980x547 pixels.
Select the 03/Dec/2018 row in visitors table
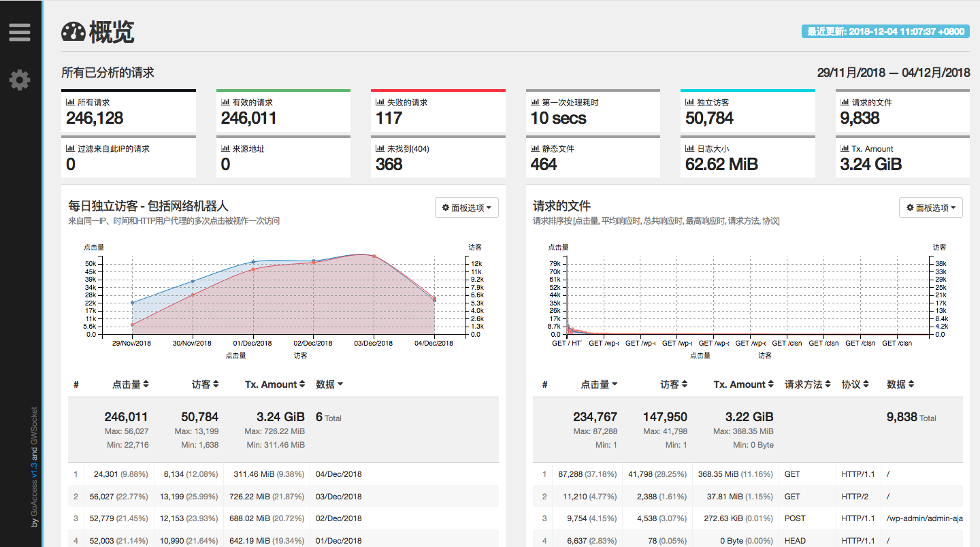(x=283, y=497)
